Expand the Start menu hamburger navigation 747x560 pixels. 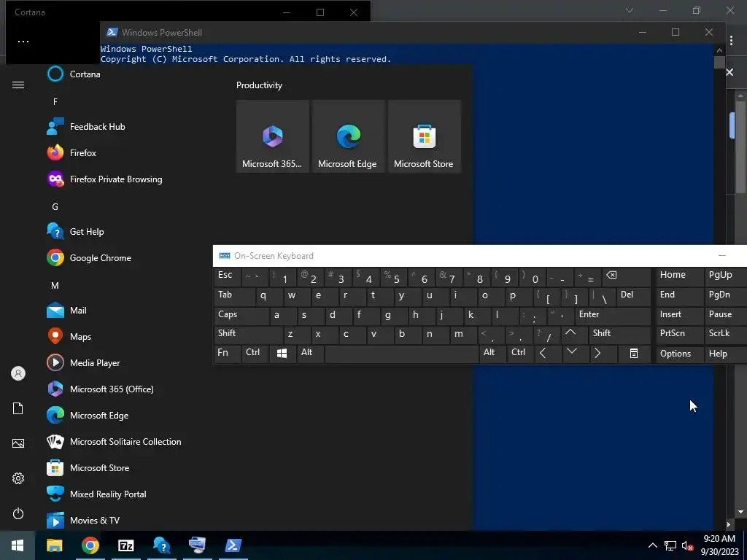[18, 85]
